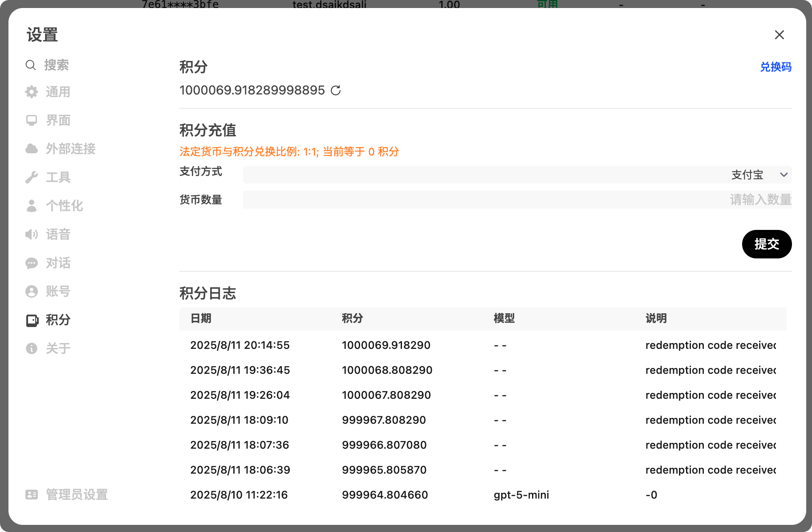Screen dimensions: 812x532
Task: Click the person icon for 个性化
Action: pyautogui.click(x=32, y=206)
